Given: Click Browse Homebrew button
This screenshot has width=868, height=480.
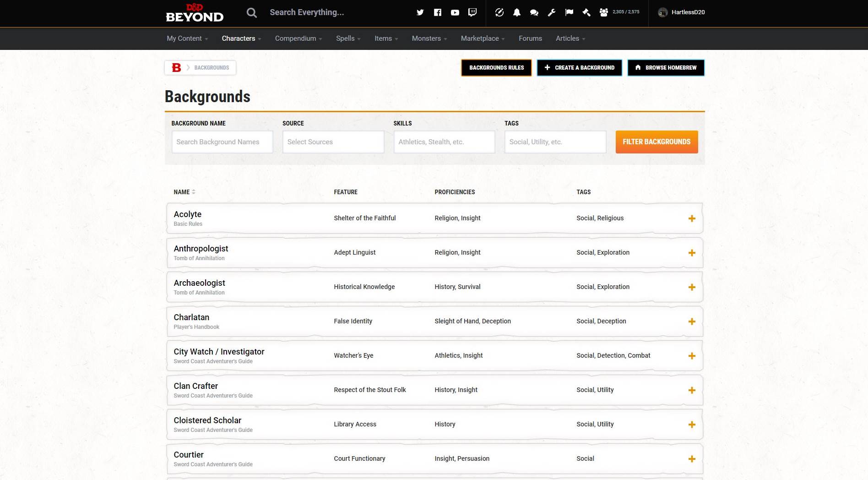Looking at the screenshot, I should [666, 68].
